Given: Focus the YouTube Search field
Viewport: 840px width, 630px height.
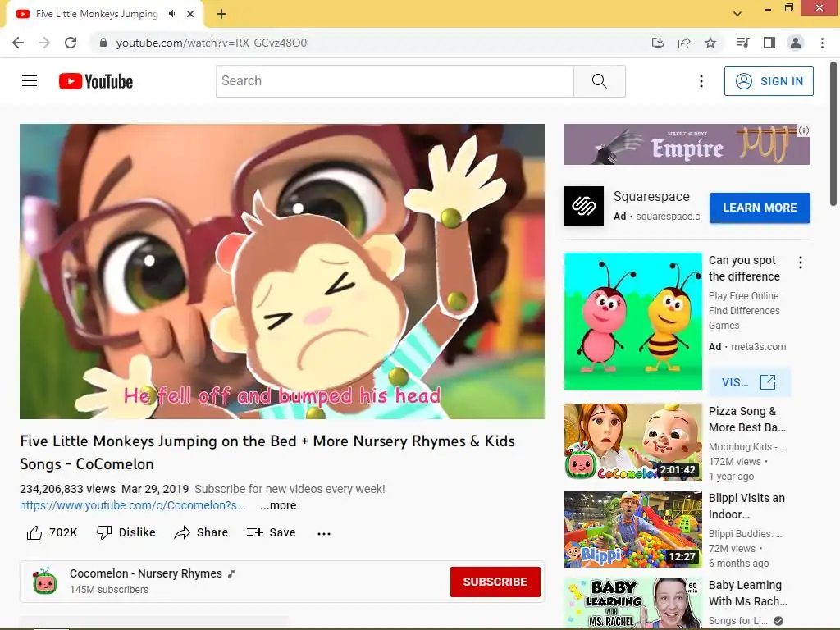Looking at the screenshot, I should [395, 81].
